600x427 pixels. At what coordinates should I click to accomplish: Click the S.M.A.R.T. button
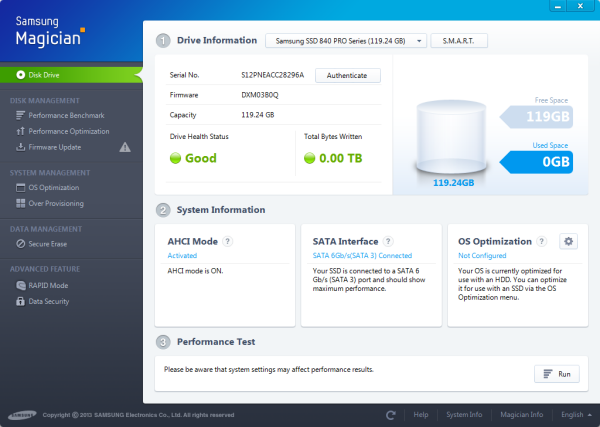(458, 41)
